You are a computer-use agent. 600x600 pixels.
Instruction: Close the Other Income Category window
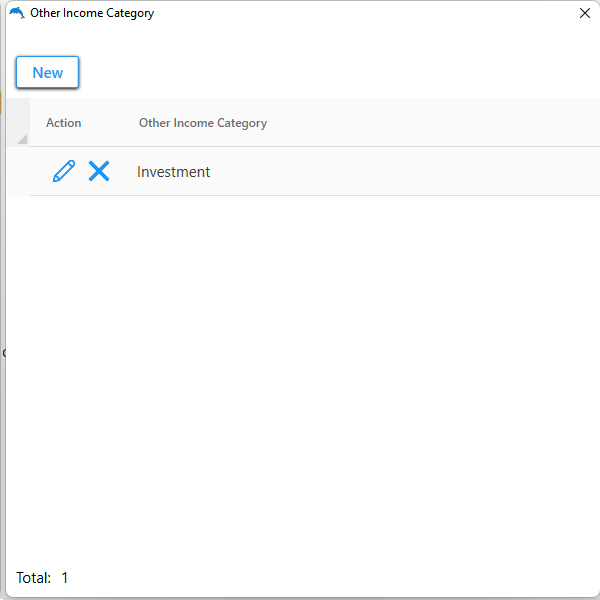click(585, 14)
